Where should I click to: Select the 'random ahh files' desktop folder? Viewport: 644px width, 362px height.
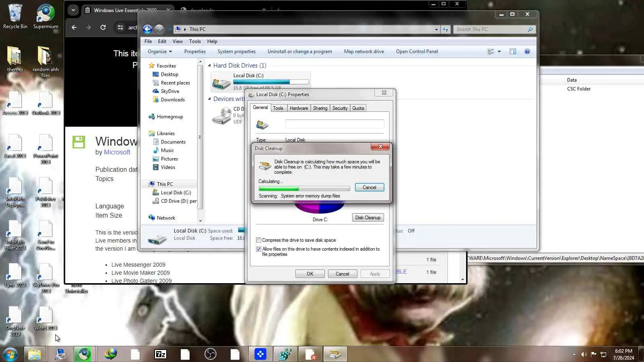click(45, 62)
